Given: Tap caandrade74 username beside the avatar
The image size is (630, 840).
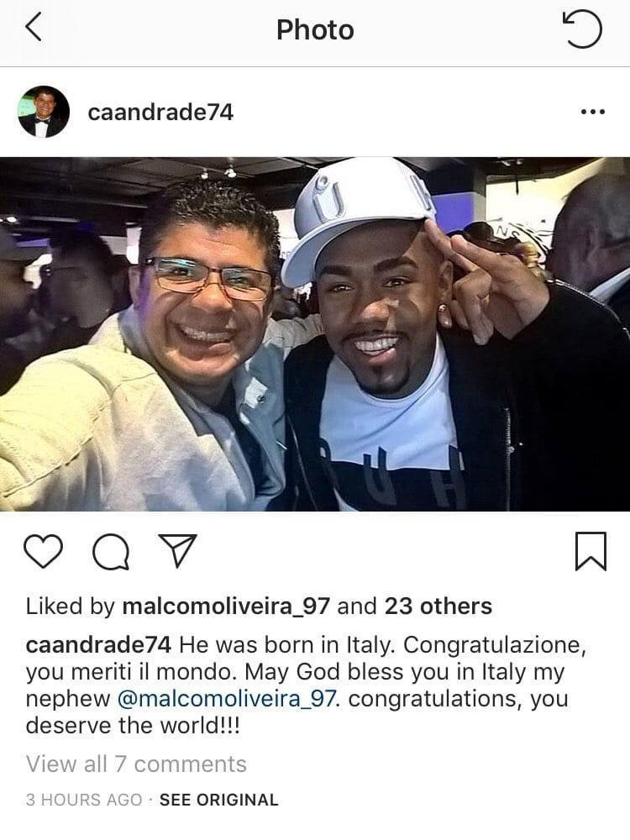Looking at the screenshot, I should click(x=160, y=113).
